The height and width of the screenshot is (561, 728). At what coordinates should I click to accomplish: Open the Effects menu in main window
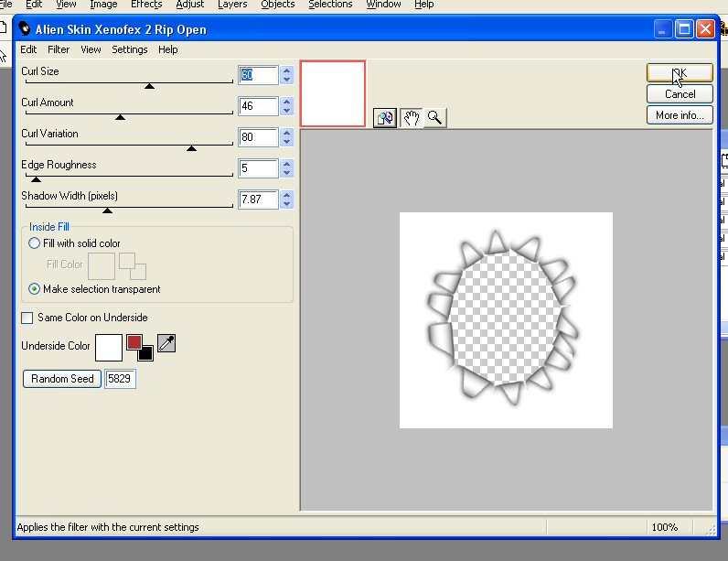(x=146, y=5)
